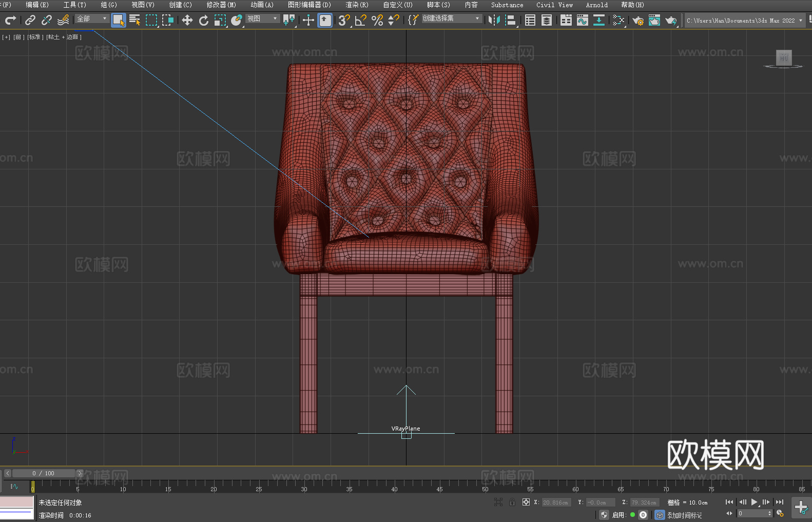Select the Link objects tool

30,20
